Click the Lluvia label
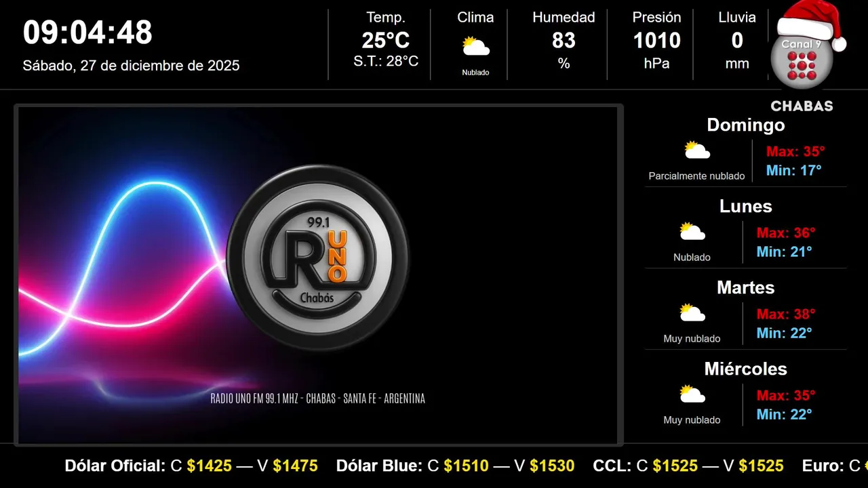868x488 pixels. click(737, 18)
